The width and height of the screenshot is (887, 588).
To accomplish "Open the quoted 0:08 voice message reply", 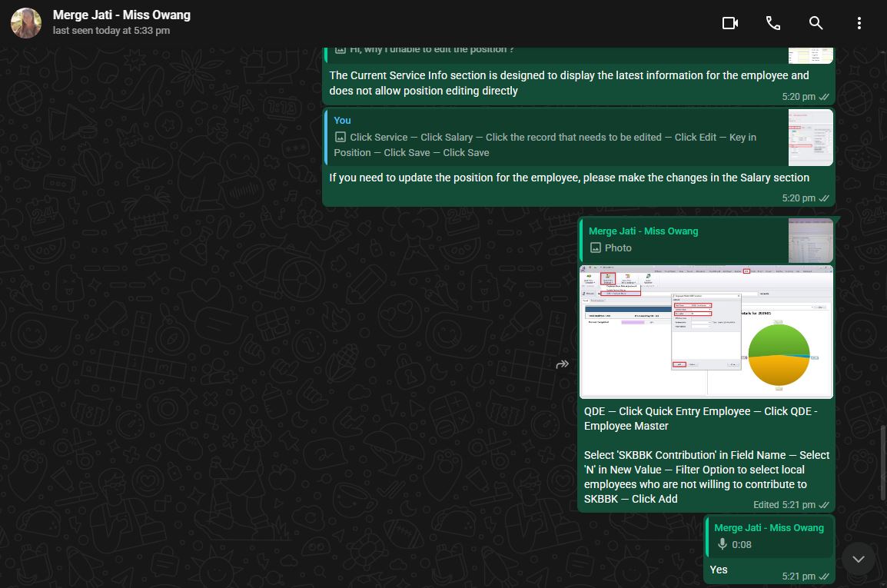I will click(x=769, y=536).
